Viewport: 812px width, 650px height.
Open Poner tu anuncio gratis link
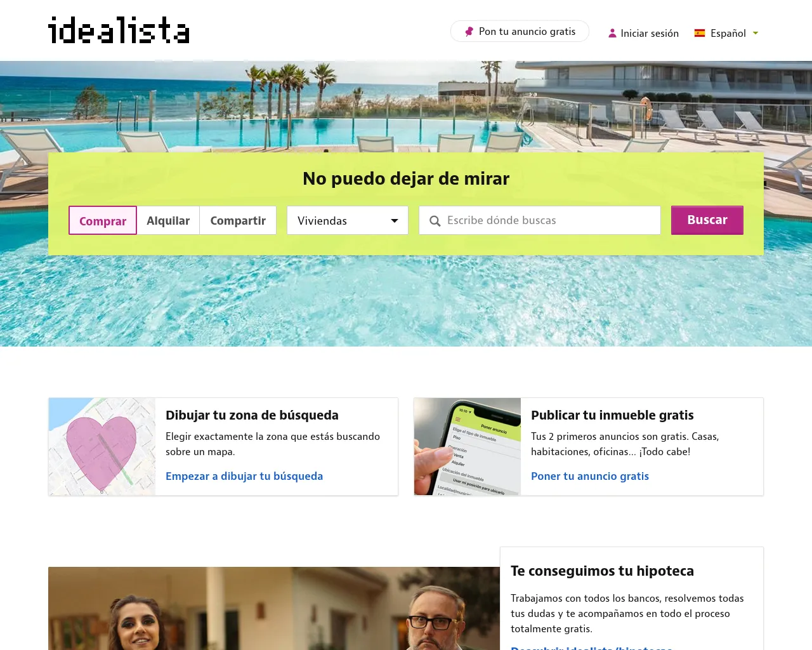click(590, 476)
